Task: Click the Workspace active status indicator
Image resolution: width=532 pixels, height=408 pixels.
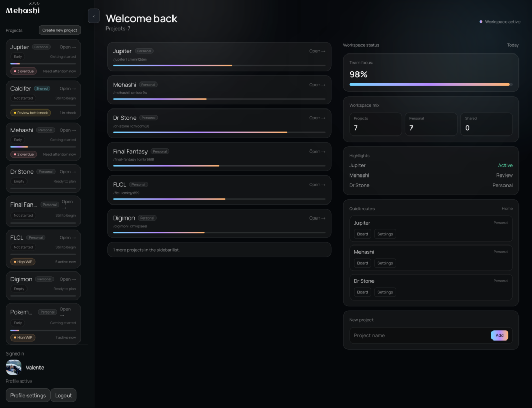Action: coord(499,22)
